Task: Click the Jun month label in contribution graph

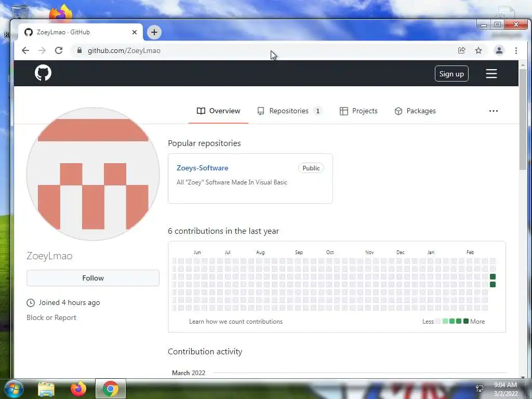Action: pos(197,252)
